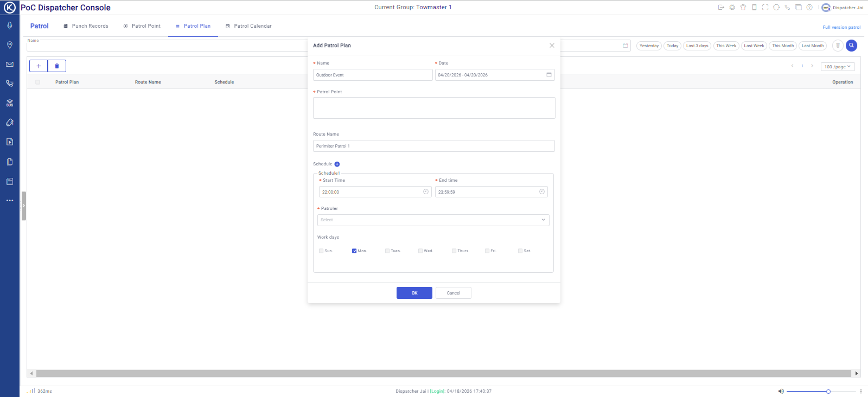Viewport: 868px width, 397px height.
Task: Click the horizontal scrollbar at table bottom
Action: coord(444,373)
